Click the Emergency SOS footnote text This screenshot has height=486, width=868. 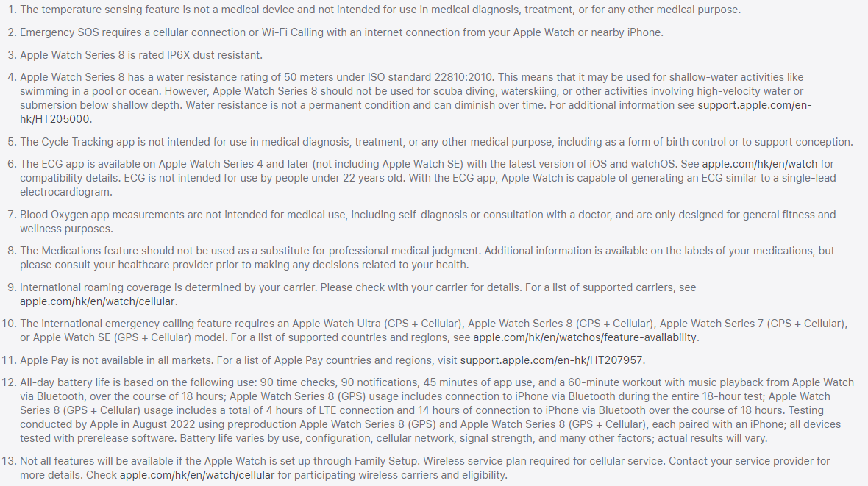341,32
